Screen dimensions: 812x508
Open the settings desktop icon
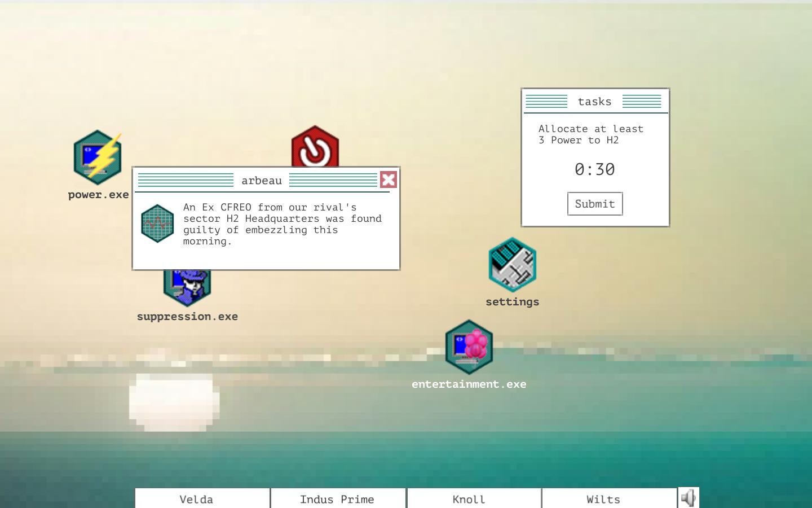pos(513,265)
